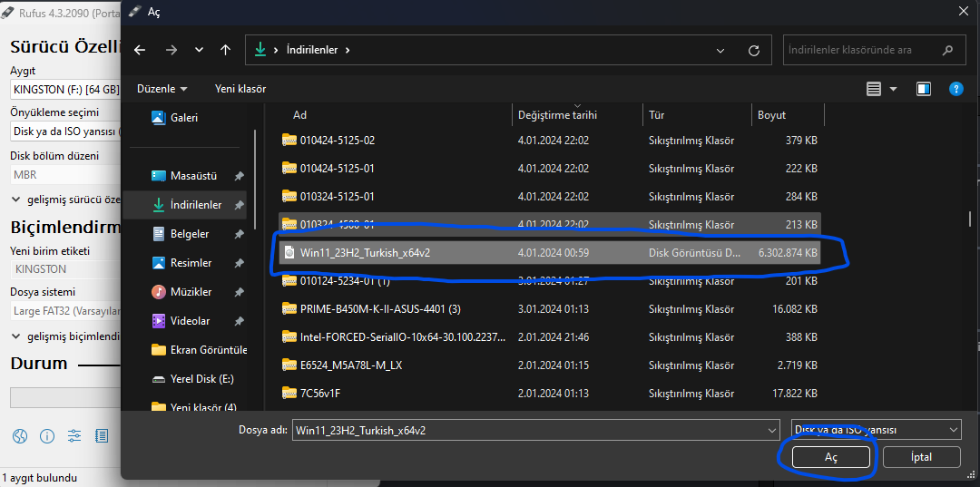The image size is (980, 487).
Task: Click Rufus status text 1 aygıt bulundu
Action: 39,478
